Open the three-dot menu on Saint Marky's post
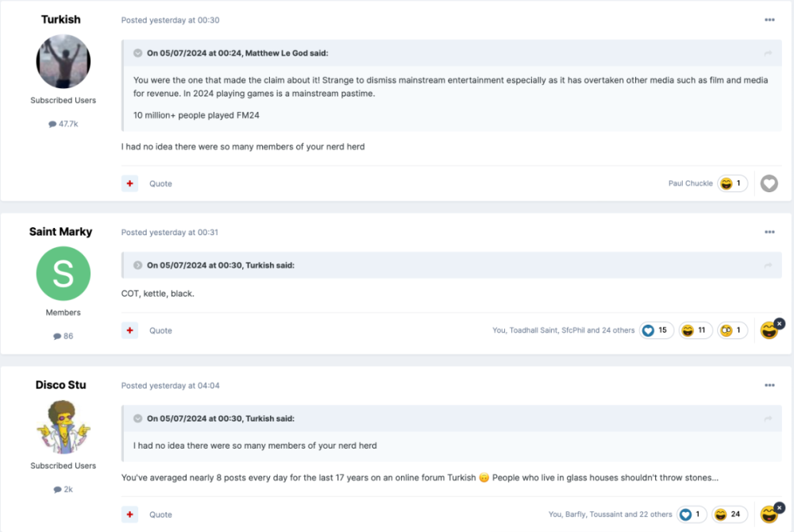 tap(769, 232)
